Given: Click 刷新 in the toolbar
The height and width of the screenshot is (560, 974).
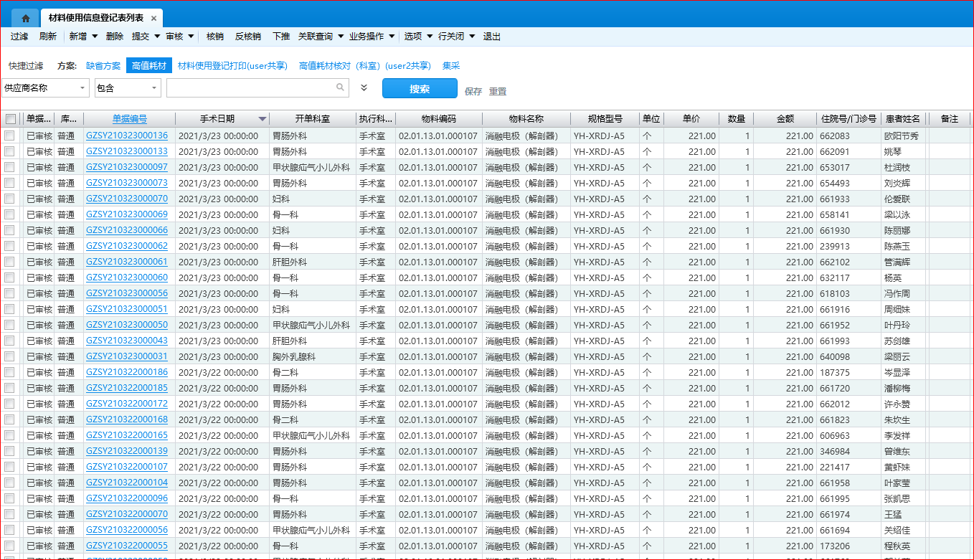Looking at the screenshot, I should click(x=47, y=37).
